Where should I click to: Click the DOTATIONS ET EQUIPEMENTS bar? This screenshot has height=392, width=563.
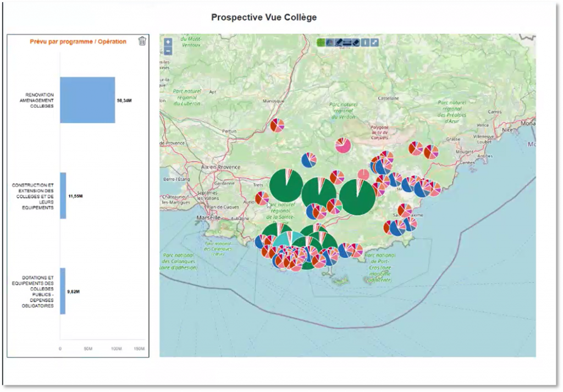pyautogui.click(x=63, y=291)
